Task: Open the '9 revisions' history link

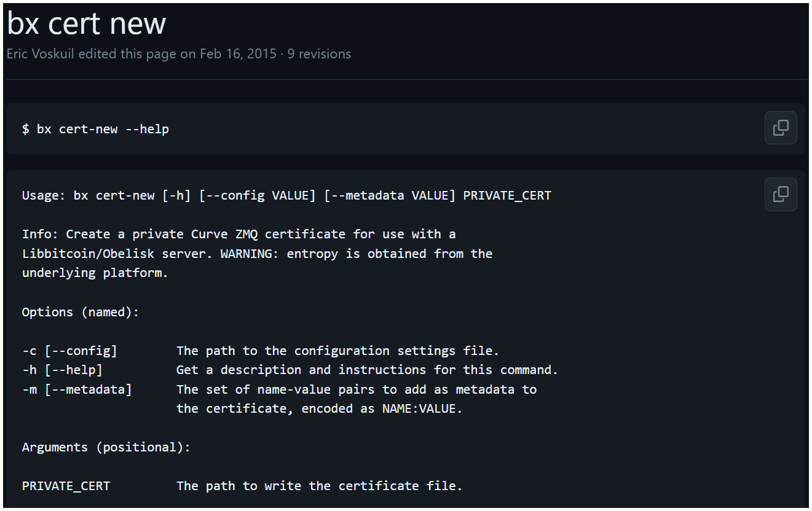Action: pos(319,53)
